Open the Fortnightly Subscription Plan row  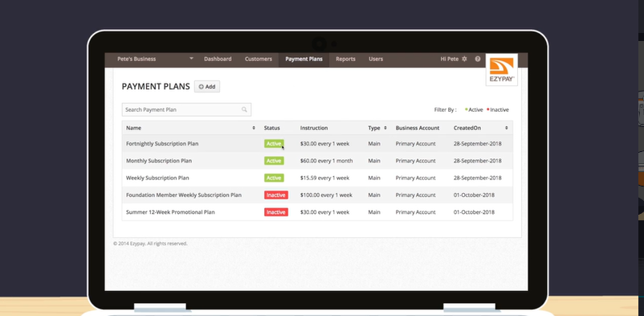click(x=317, y=144)
